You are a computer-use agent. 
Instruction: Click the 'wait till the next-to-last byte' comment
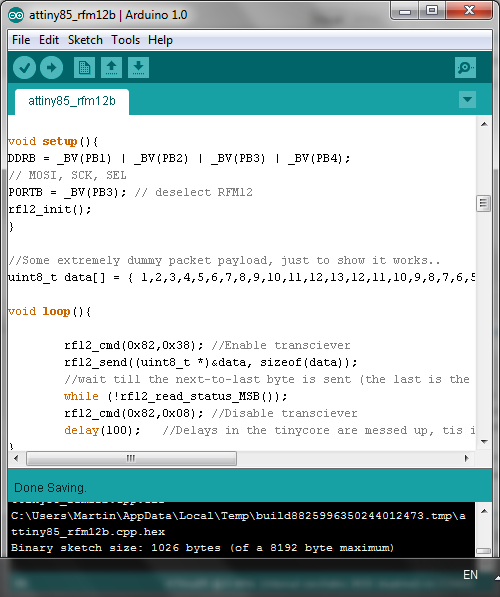[x=267, y=379]
